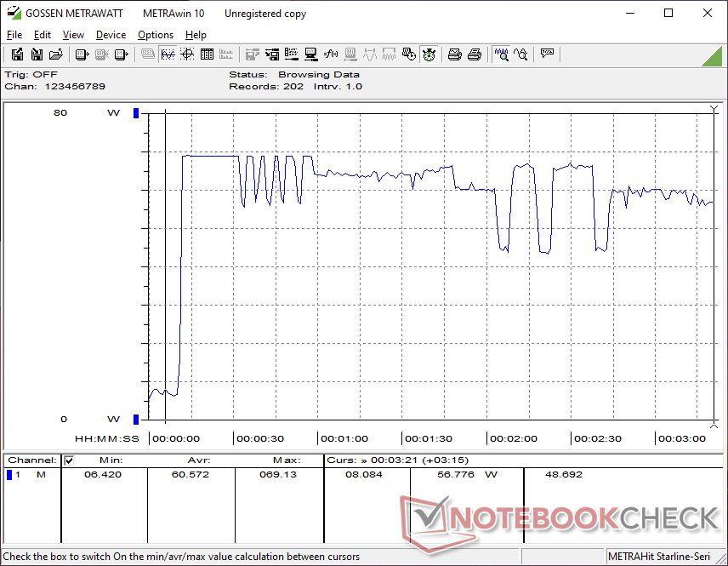
Task: Activate the waveform zoom magnifier icon
Action: 502,54
